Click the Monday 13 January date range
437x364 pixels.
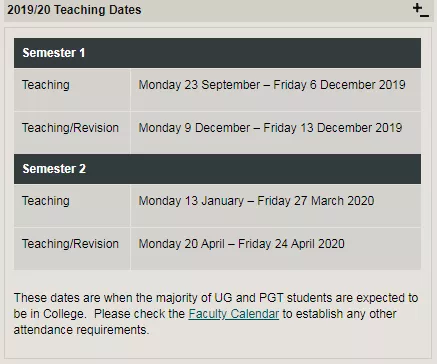click(x=256, y=201)
